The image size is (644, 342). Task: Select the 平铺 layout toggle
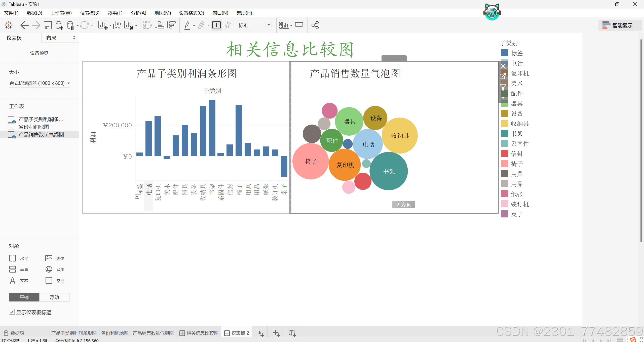[24, 297]
